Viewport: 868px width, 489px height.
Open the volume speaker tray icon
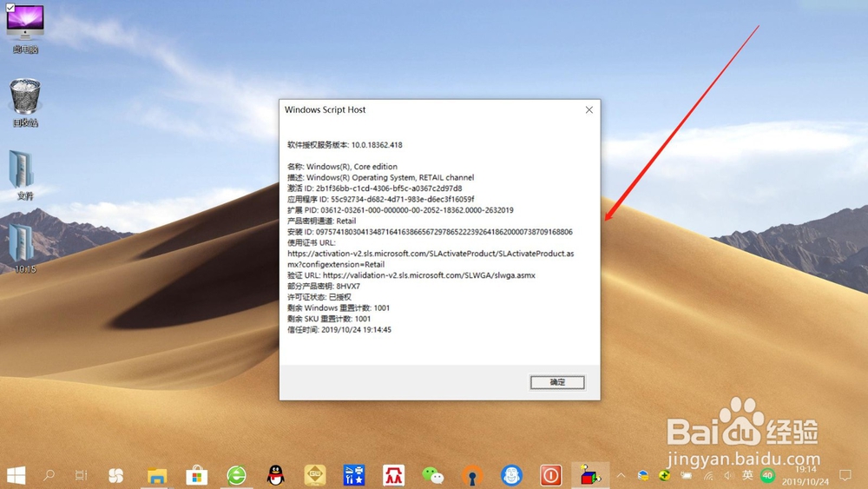point(728,475)
